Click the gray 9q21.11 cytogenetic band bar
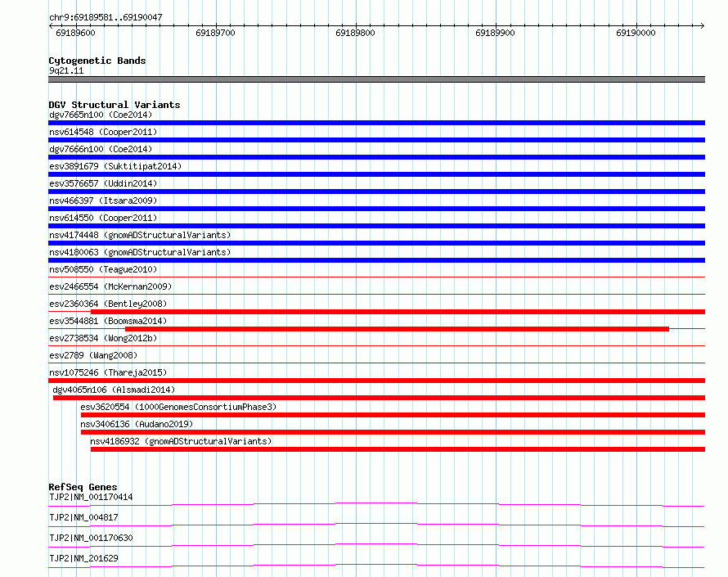 coord(376,79)
